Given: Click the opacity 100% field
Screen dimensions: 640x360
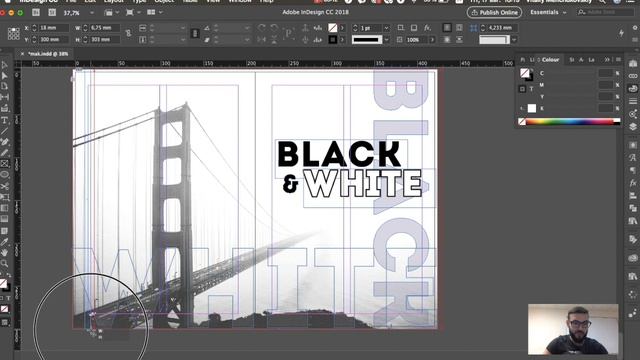Looking at the screenshot, I should [x=416, y=40].
